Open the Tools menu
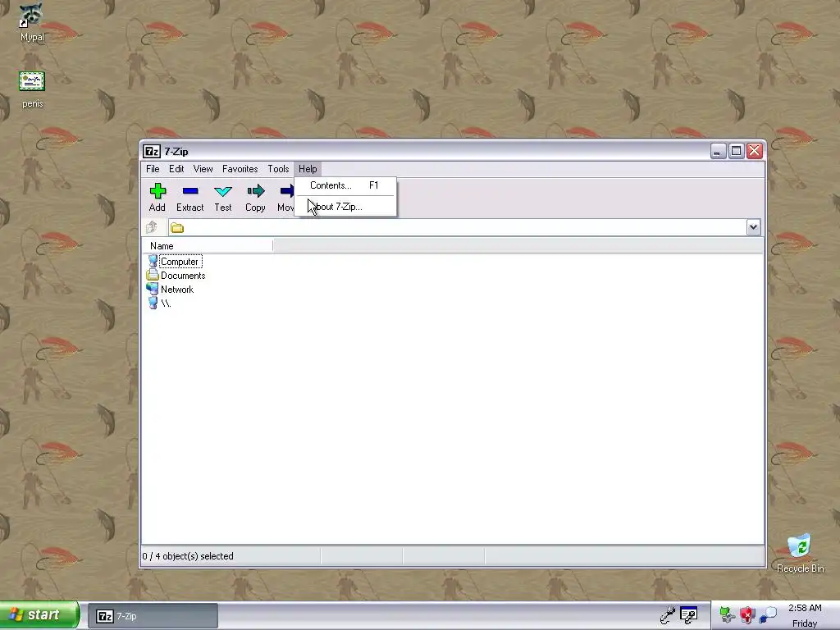Image resolution: width=840 pixels, height=630 pixels. coord(278,169)
